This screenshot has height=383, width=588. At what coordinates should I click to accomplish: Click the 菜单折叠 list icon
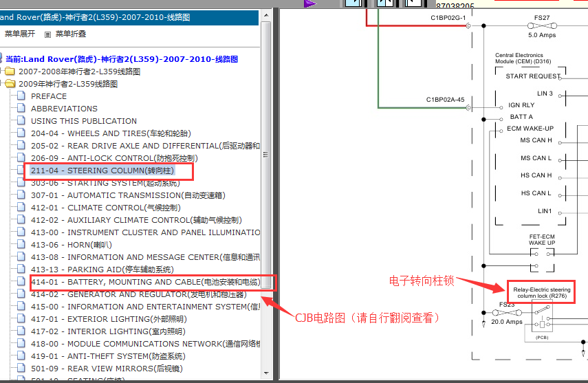[47, 34]
